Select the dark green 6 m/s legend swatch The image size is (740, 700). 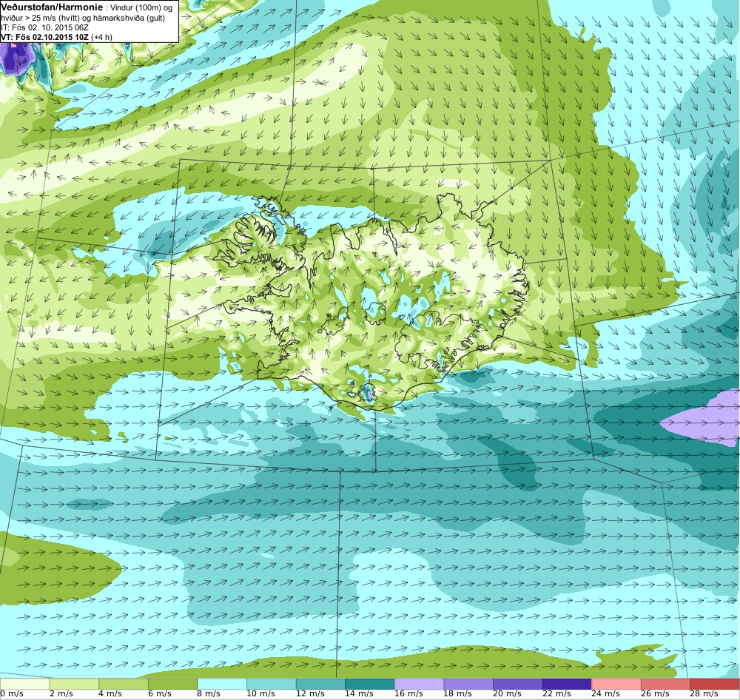coord(172,684)
